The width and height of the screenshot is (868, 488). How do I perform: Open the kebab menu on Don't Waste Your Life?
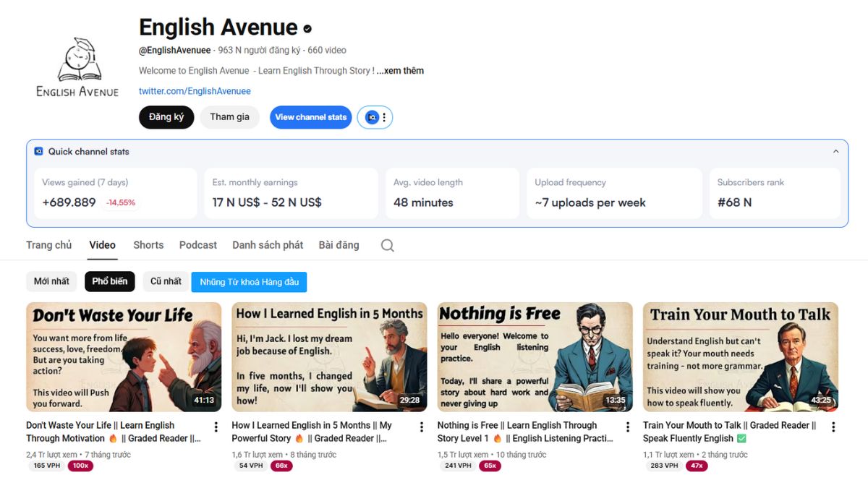(x=215, y=427)
